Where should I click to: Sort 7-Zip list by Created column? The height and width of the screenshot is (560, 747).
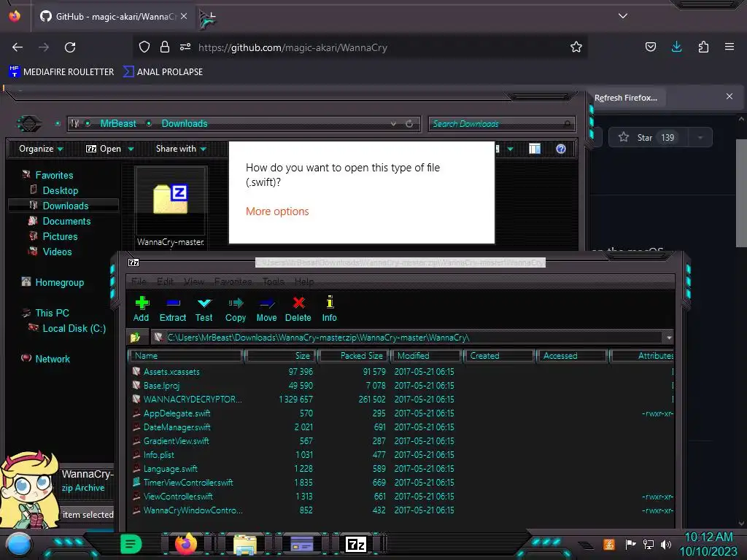[499, 356]
